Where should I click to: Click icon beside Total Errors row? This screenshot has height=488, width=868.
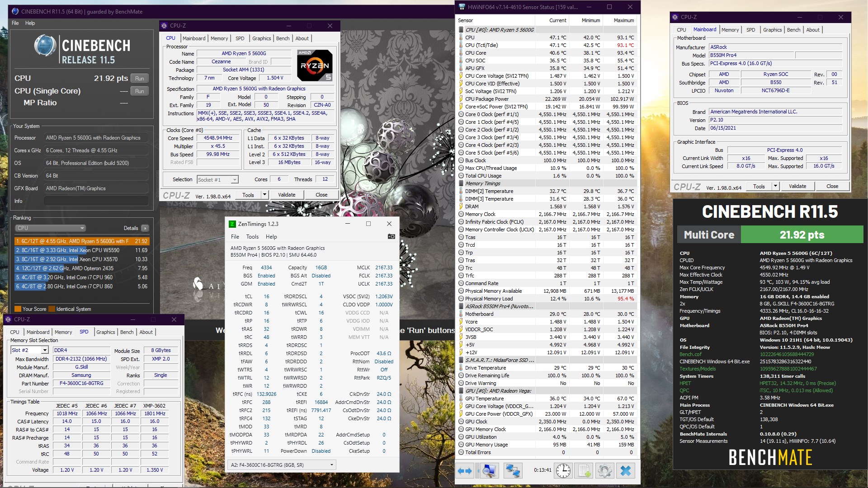461,452
